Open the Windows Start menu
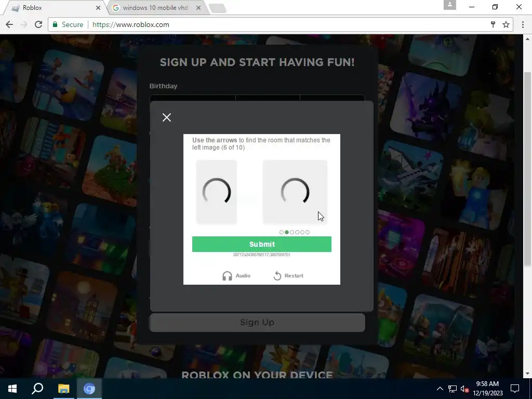The image size is (532, 399). coord(12,389)
